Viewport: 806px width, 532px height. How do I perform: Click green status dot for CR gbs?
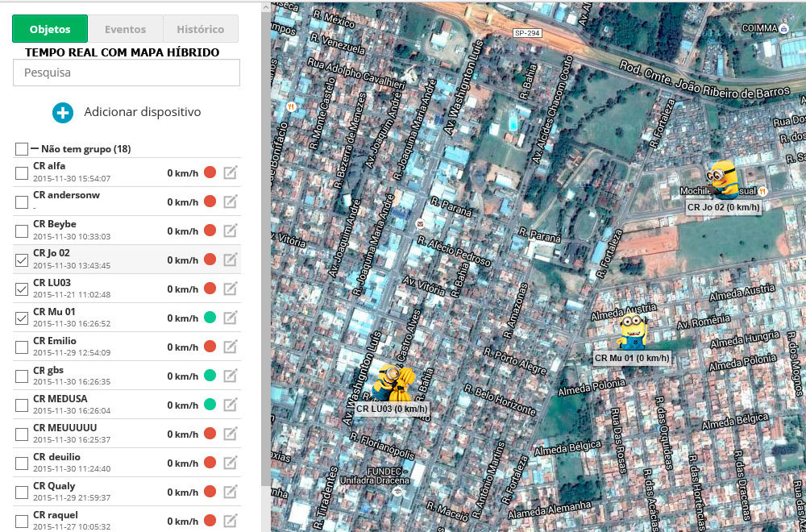point(210,376)
